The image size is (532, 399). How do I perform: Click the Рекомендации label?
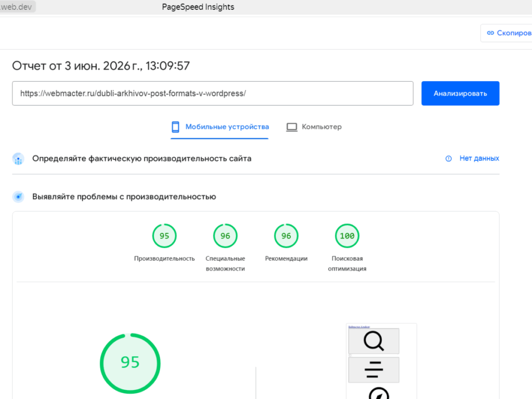[x=286, y=259]
